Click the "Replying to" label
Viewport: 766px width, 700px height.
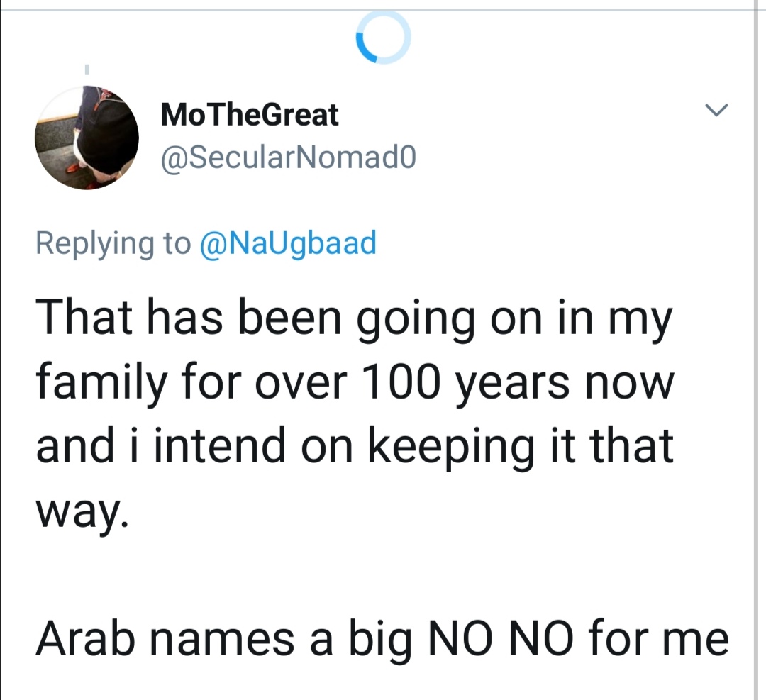point(113,243)
